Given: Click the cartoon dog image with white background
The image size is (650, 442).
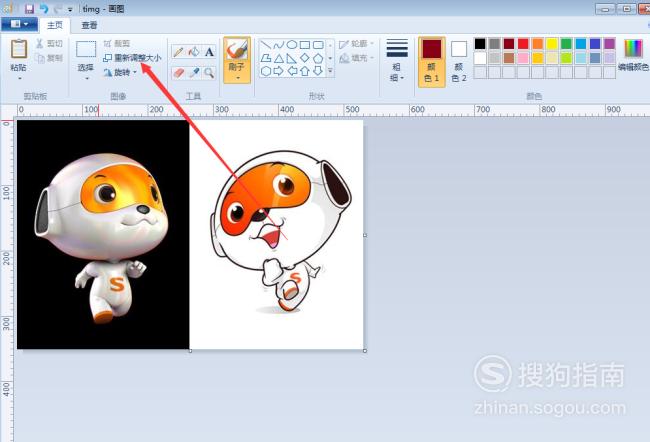Looking at the screenshot, I should [276, 235].
